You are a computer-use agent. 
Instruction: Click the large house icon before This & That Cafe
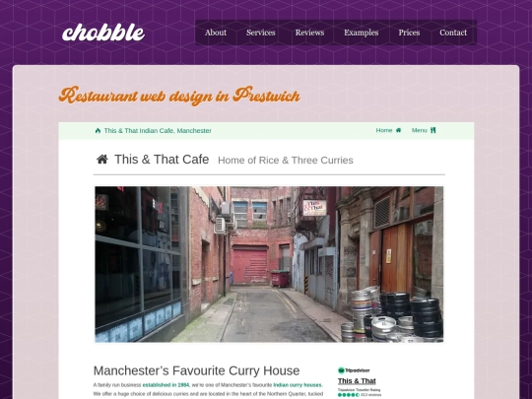tap(102, 160)
